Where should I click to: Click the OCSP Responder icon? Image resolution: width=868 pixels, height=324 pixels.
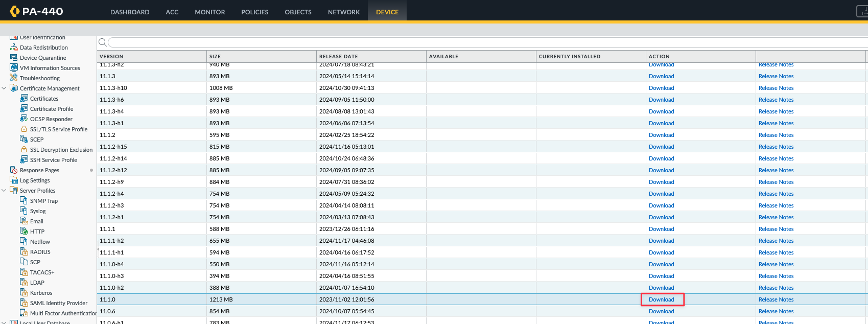click(x=24, y=119)
